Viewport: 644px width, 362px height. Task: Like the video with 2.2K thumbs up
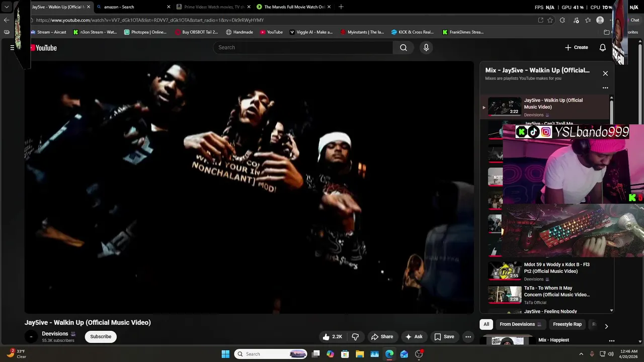tap(333, 337)
